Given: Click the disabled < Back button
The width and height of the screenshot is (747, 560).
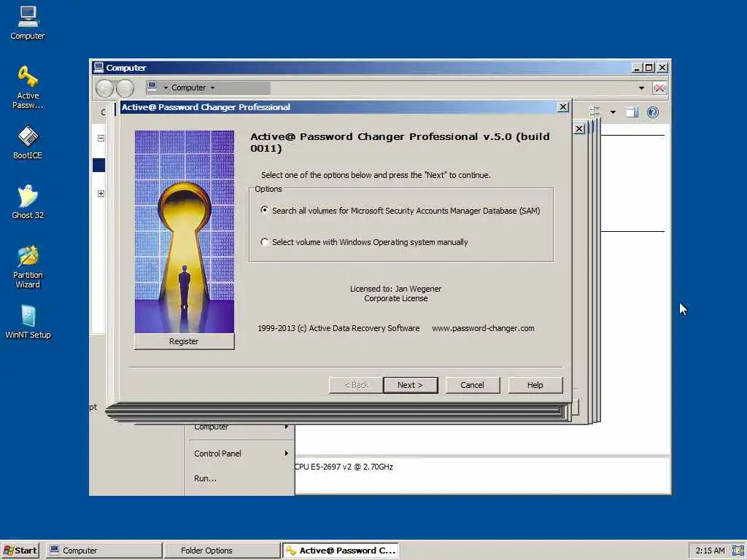Looking at the screenshot, I should click(x=356, y=385).
